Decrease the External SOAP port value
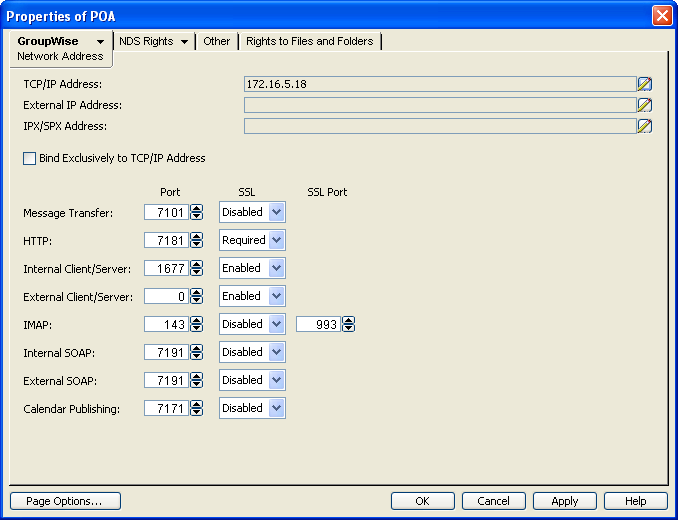 click(x=197, y=384)
